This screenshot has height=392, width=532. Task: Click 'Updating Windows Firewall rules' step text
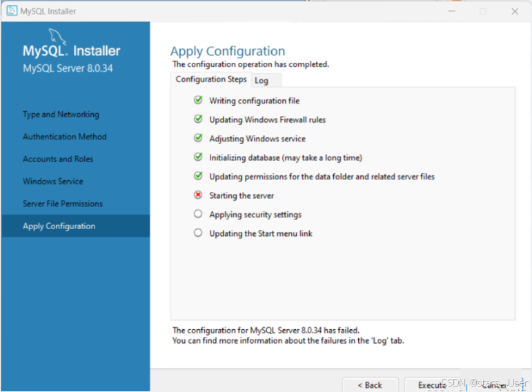[267, 120]
